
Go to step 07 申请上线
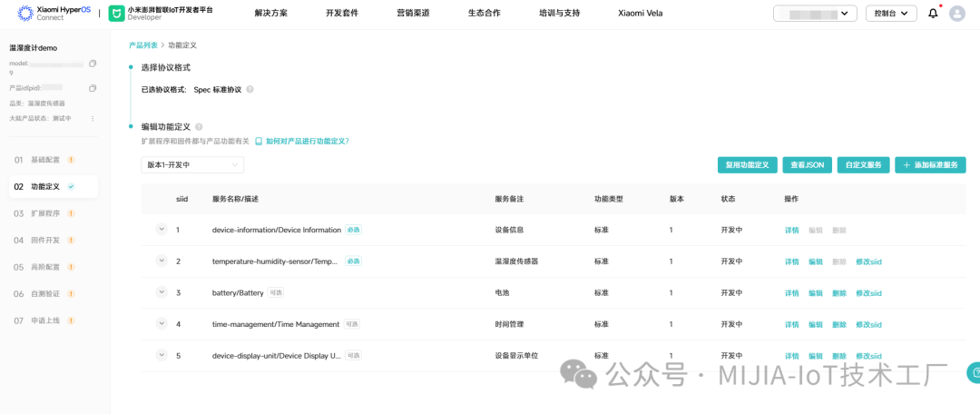tap(54, 320)
